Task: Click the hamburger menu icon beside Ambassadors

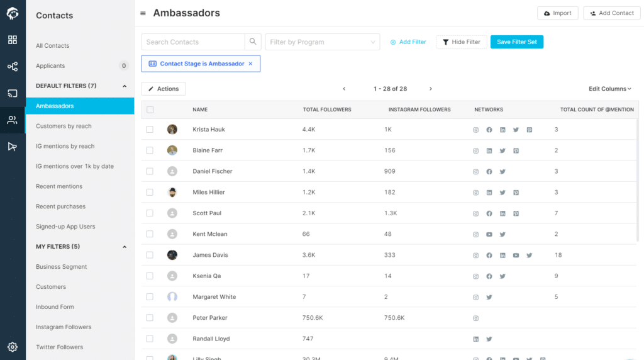Action: point(143,13)
